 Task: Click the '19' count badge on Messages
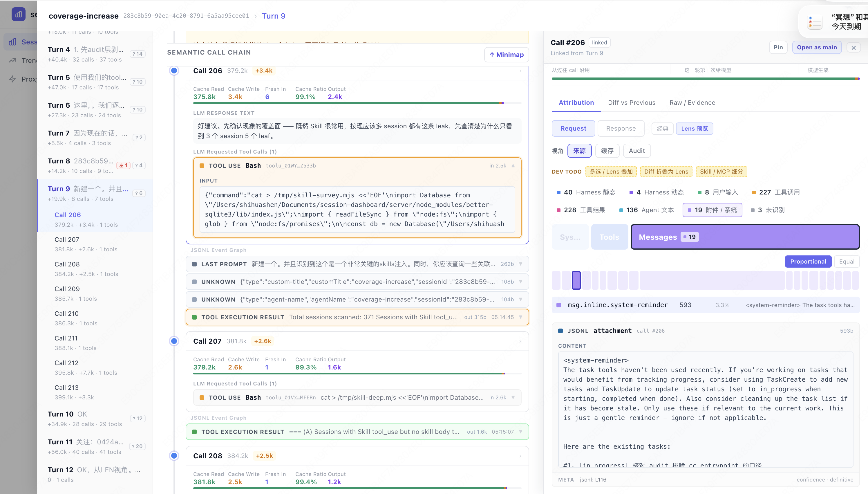[x=690, y=237]
